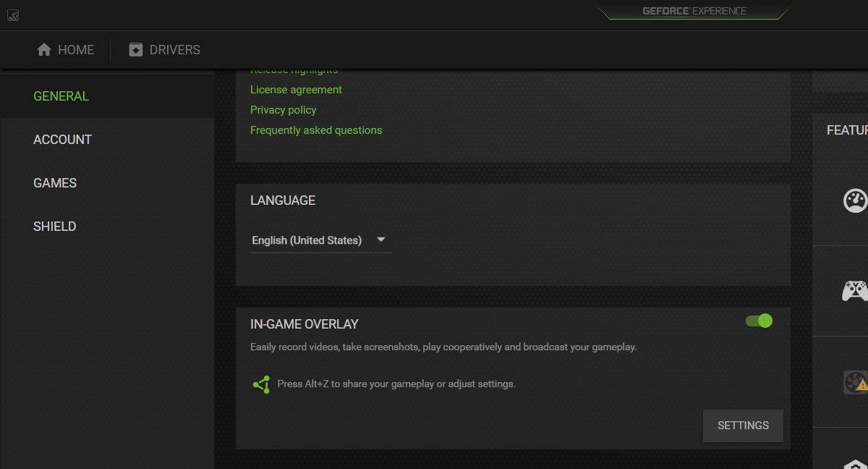Select Games in the settings sidebar
The width and height of the screenshot is (868, 469).
click(x=107, y=183)
